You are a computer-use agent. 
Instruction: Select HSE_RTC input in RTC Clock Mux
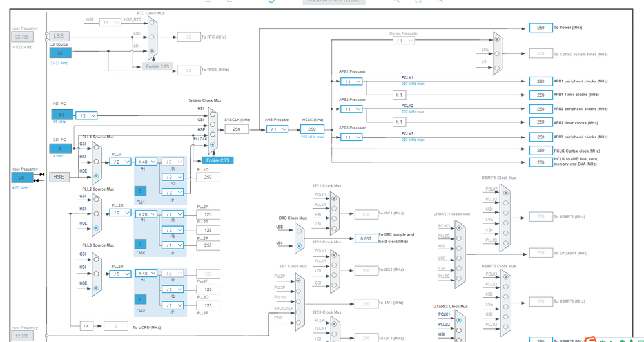pos(151,23)
